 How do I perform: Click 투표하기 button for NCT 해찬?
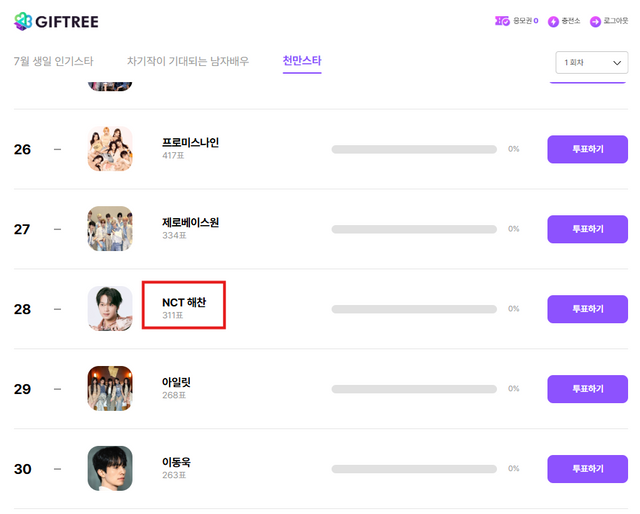click(x=587, y=309)
